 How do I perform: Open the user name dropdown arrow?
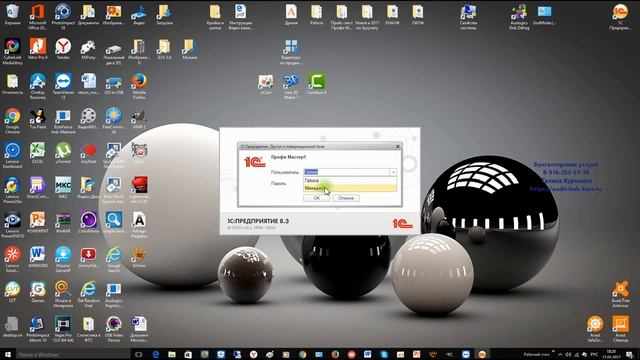[x=393, y=172]
